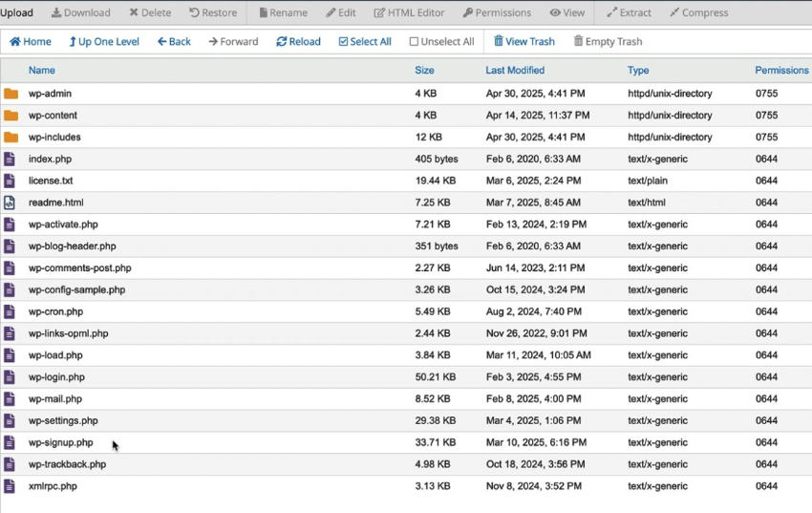Viewport: 812px width, 513px height.
Task: Select the wp-config-sample.php file name
Action: 77,289
